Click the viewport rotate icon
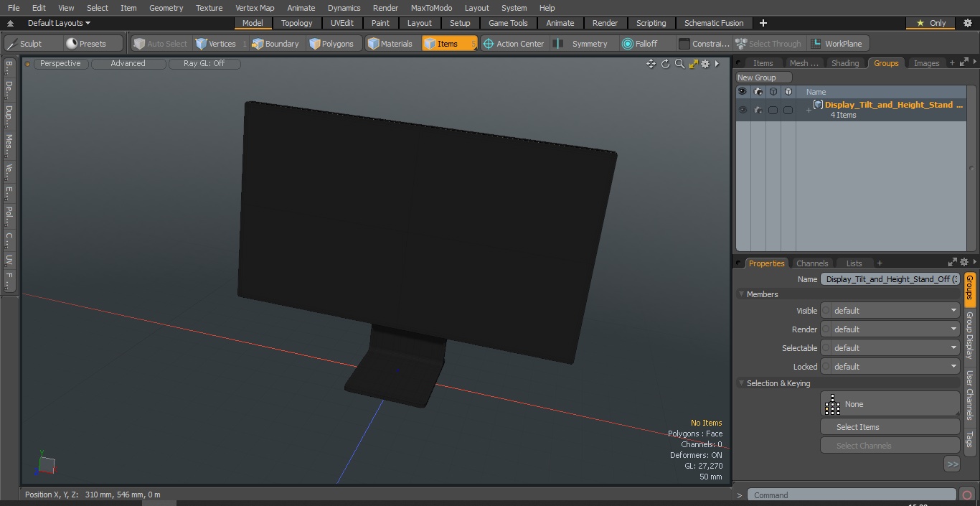 [665, 64]
